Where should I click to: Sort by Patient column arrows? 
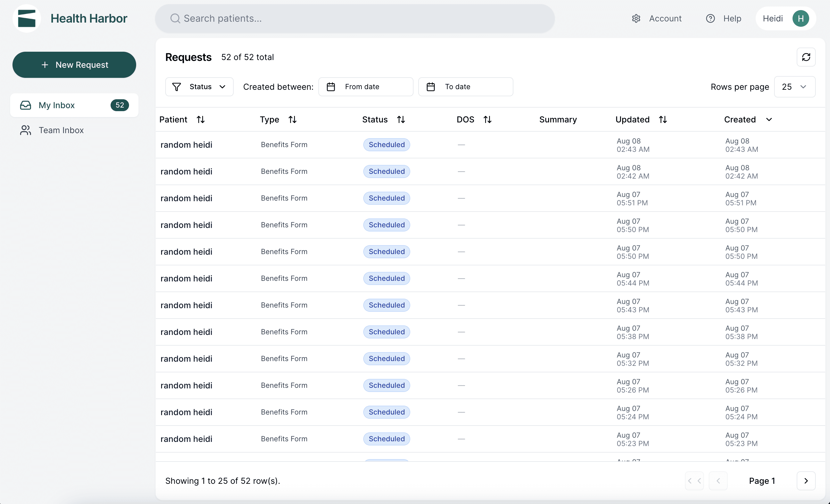coord(201,119)
